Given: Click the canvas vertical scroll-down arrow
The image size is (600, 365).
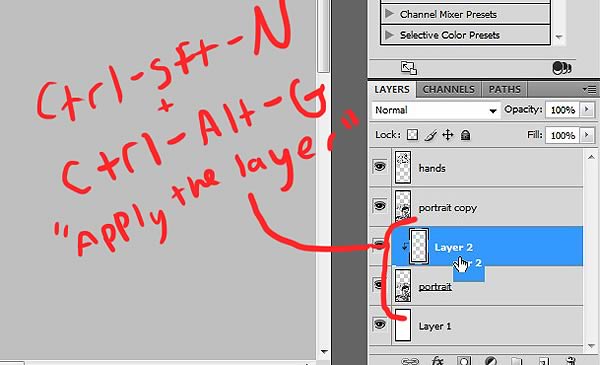Looking at the screenshot, I should pos(324,351).
